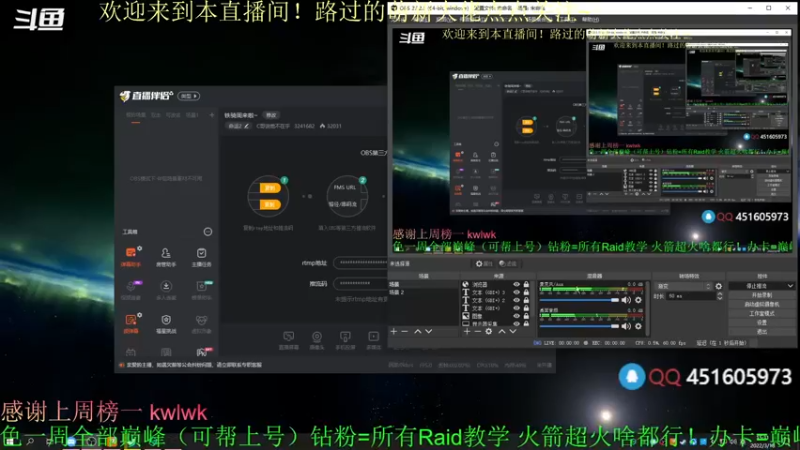Open the 弹幕助手 tool in the toolbox
Screen dimensions: 800x450
click(131, 256)
